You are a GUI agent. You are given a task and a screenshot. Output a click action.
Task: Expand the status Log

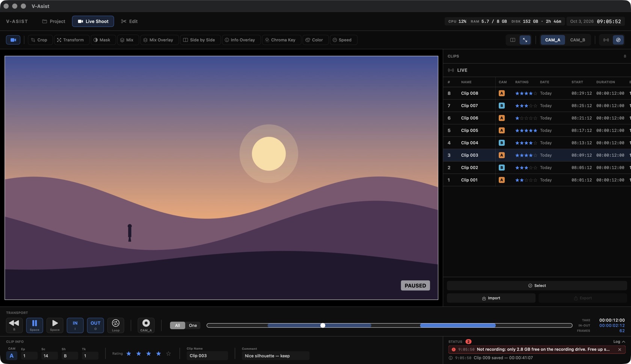619,341
